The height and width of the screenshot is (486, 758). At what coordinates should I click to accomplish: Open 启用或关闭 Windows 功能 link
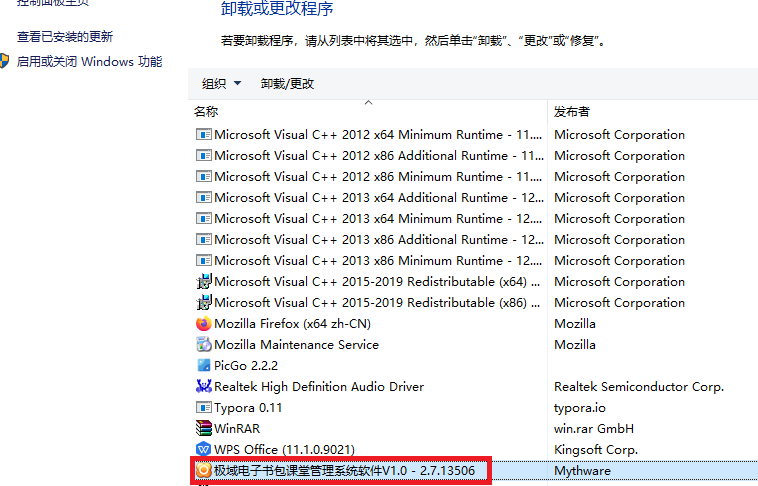[x=89, y=61]
